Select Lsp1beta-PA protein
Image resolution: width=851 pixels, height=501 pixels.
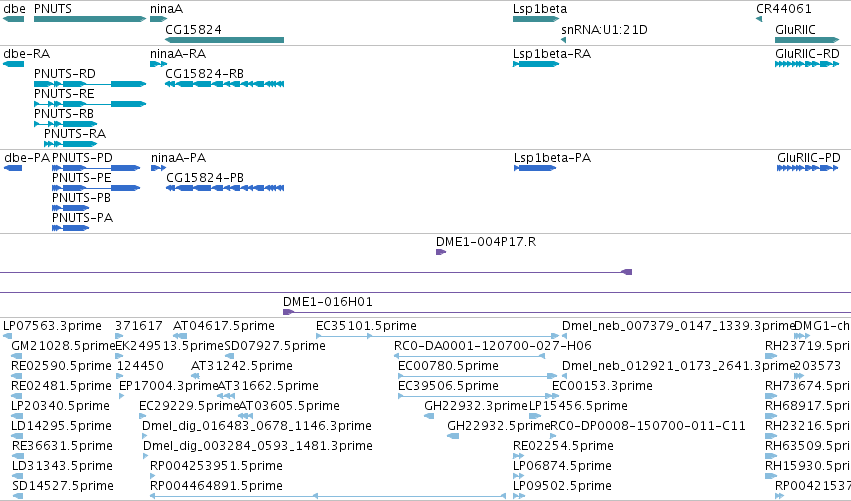click(x=552, y=158)
